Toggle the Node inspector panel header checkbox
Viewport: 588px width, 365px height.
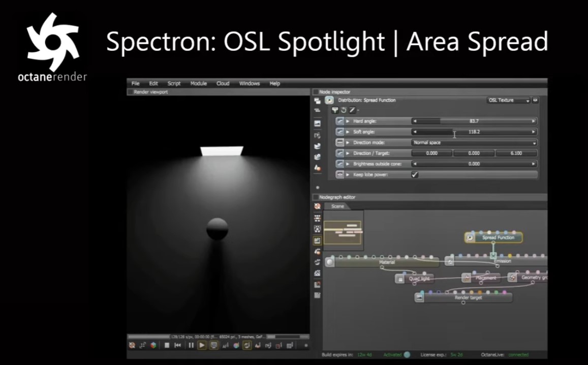[x=316, y=92]
